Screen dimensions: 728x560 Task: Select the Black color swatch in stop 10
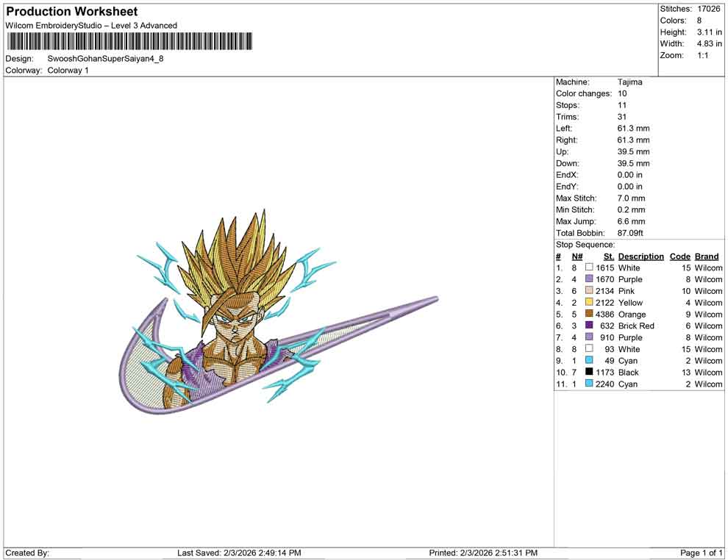(x=589, y=372)
